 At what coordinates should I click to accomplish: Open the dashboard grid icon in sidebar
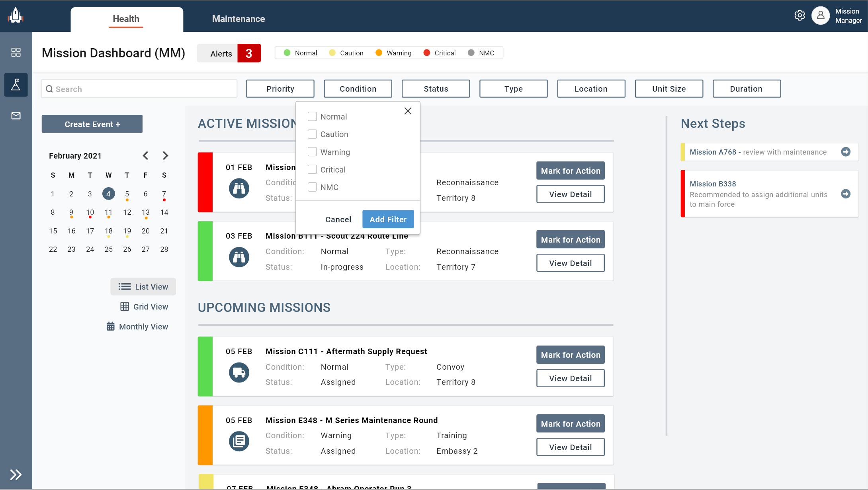(16, 52)
